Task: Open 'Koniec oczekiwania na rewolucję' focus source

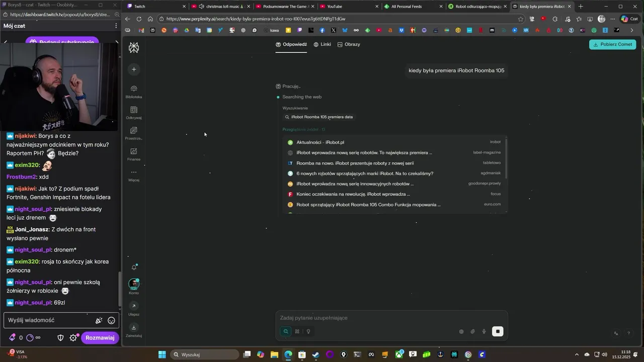Action: pos(395,194)
